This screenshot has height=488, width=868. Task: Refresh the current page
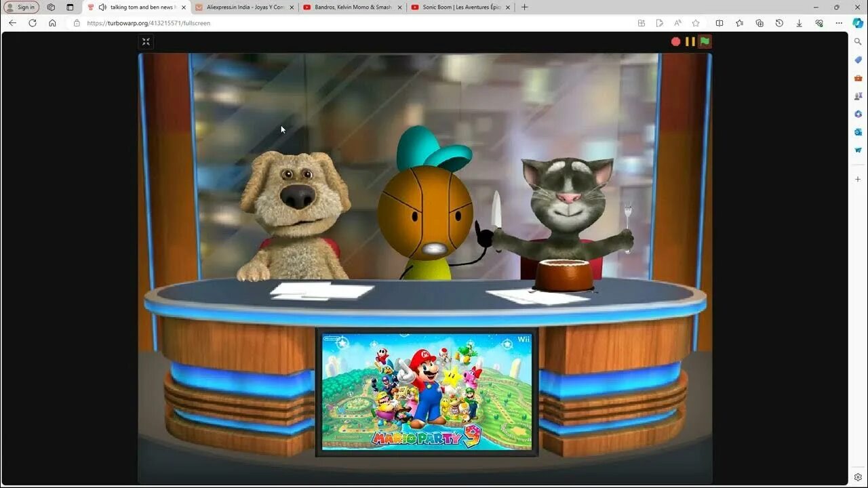[x=33, y=23]
